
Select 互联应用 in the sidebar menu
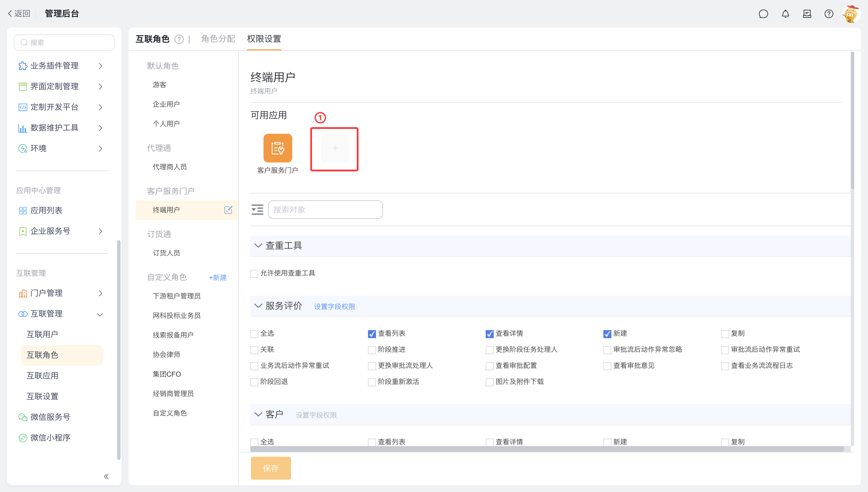[42, 376]
